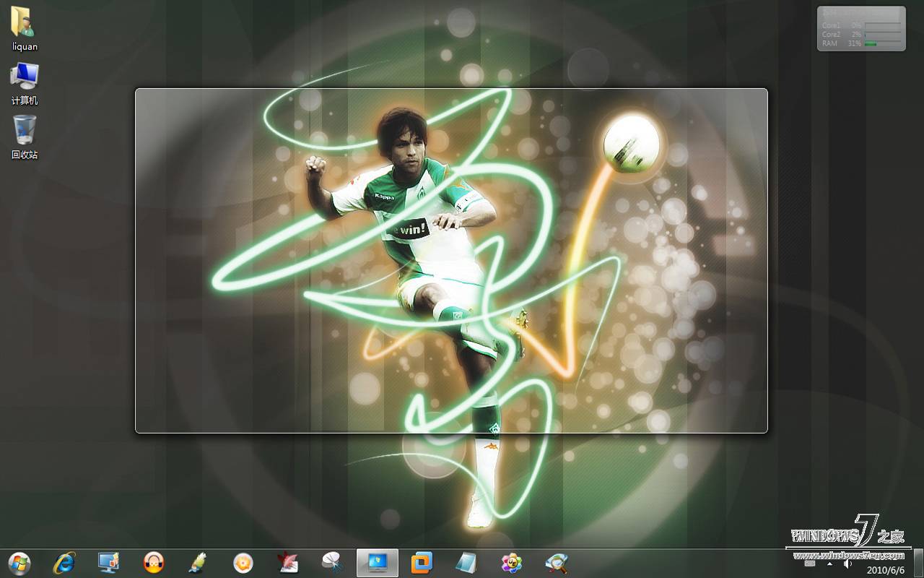
Task: Select the highlighted blue monitor taskbar button
Action: 378,563
